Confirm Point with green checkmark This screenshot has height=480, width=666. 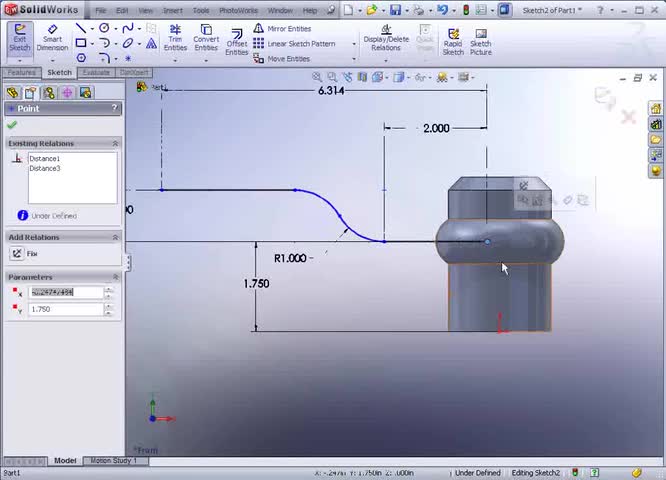pyautogui.click(x=12, y=124)
